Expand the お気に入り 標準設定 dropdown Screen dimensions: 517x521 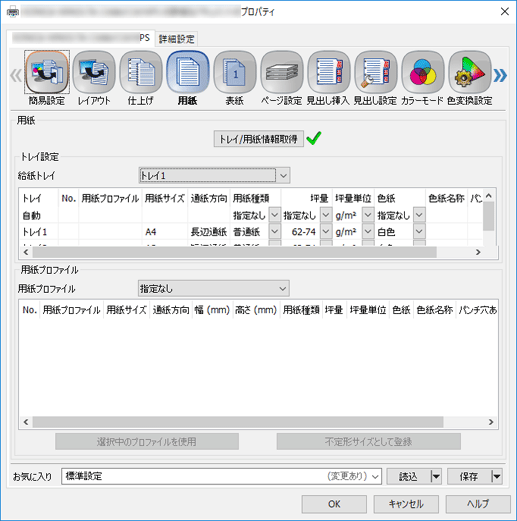coord(375,476)
